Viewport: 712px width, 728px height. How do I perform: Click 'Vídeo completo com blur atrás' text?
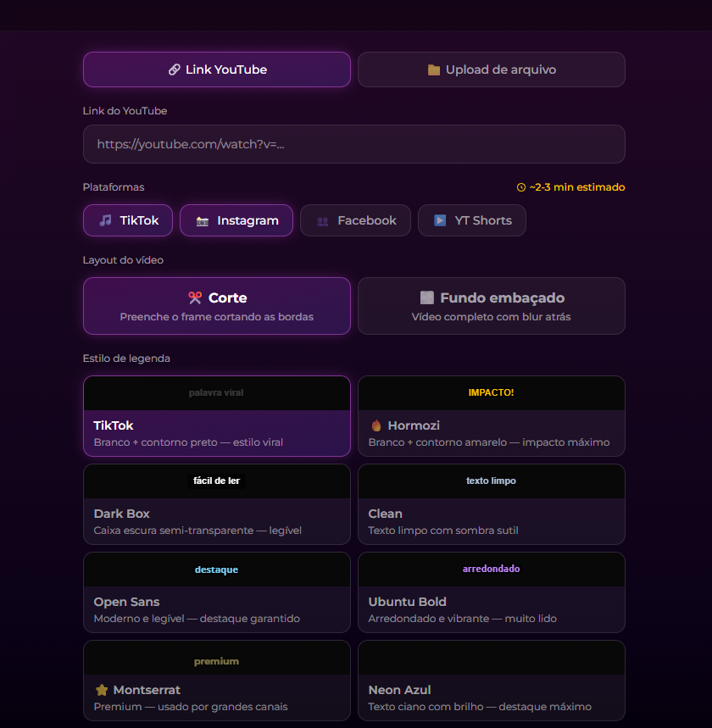pos(491,317)
